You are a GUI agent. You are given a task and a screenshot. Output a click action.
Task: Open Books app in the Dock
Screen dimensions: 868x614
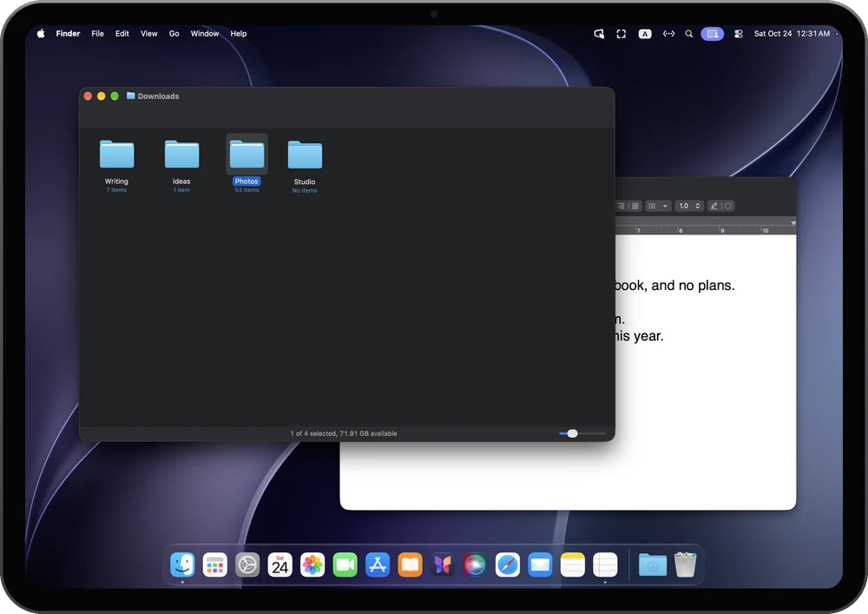411,564
